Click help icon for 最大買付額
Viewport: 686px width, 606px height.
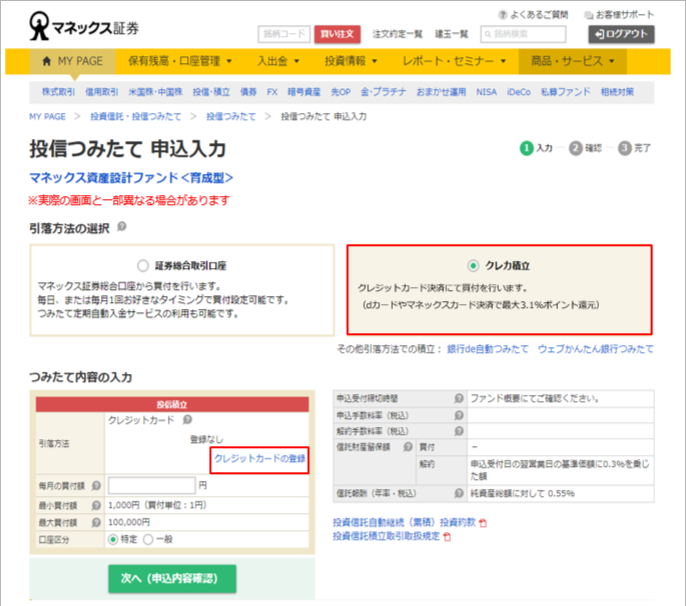(96, 522)
